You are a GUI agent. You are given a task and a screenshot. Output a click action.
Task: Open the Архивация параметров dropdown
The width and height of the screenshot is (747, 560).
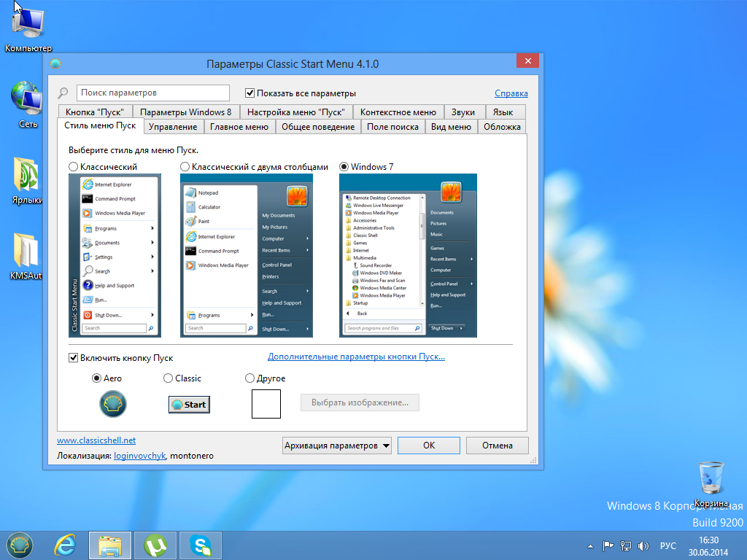click(x=337, y=446)
